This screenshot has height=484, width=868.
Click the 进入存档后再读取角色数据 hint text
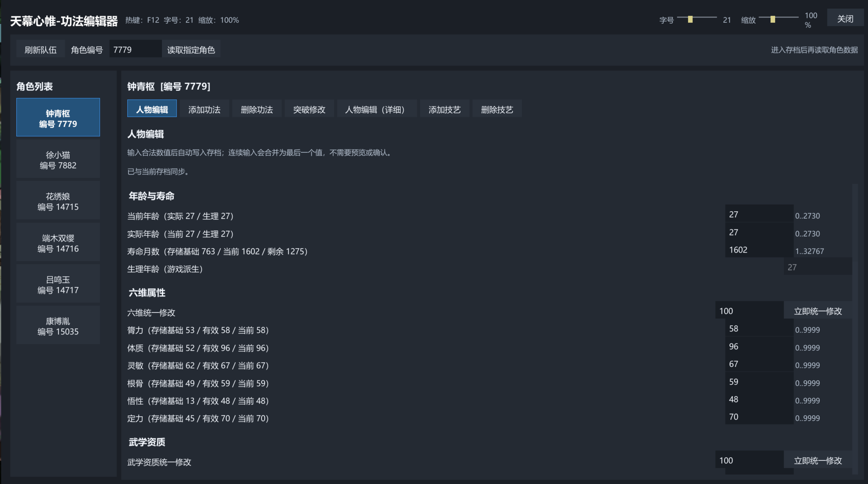click(814, 50)
